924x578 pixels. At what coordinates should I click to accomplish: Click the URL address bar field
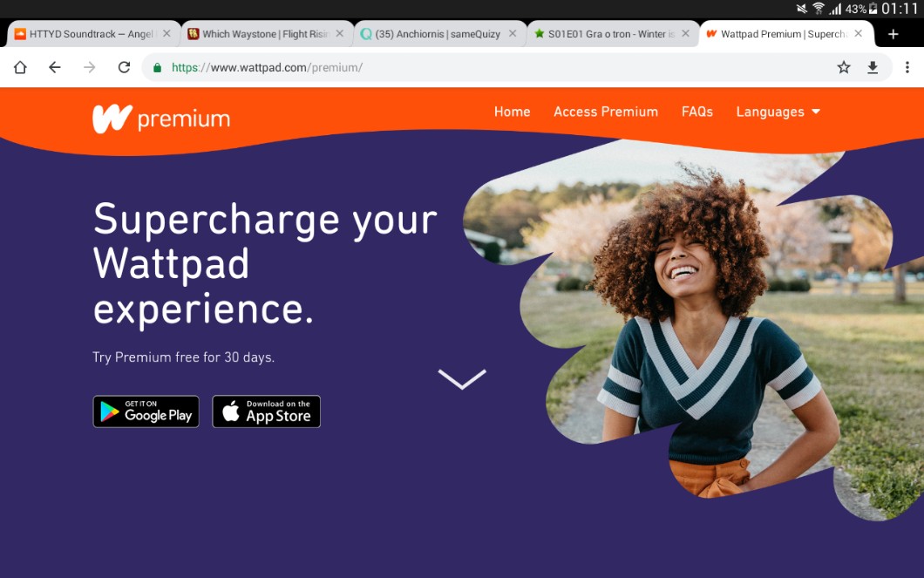coord(489,67)
